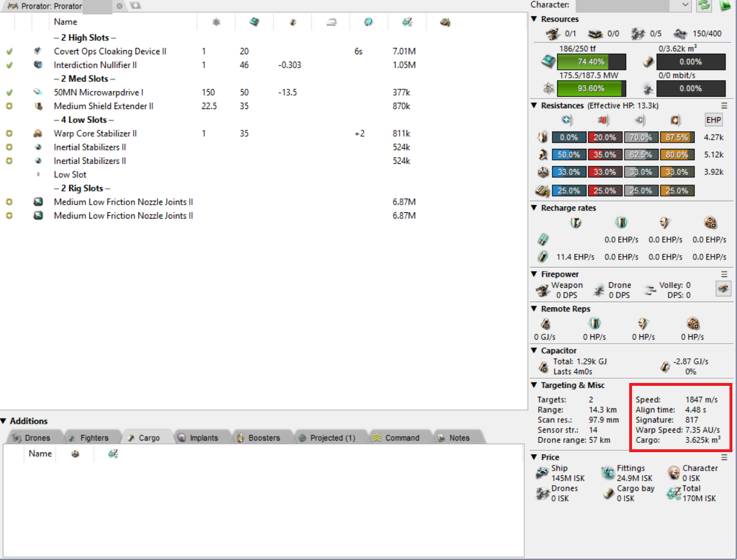The width and height of the screenshot is (737, 560).
Task: Click the kinetic resistance column icon
Action: tap(640, 120)
